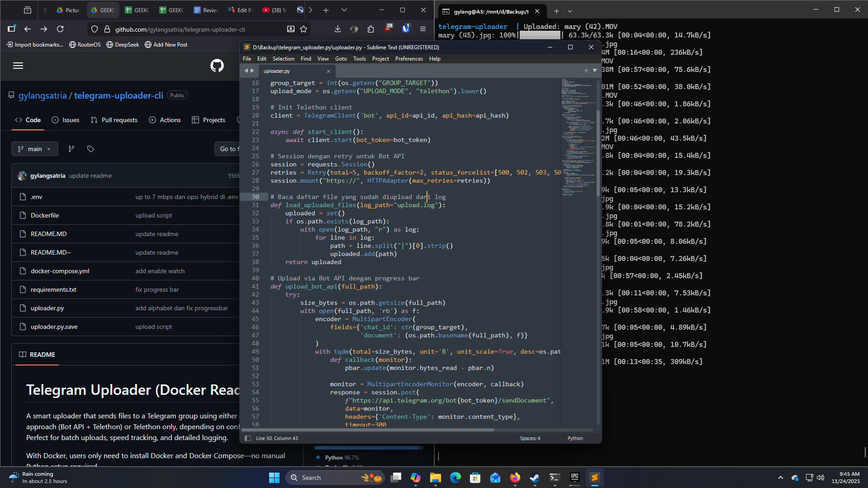The image size is (868, 488).
Task: Open Steam from the taskbar
Action: (x=535, y=478)
